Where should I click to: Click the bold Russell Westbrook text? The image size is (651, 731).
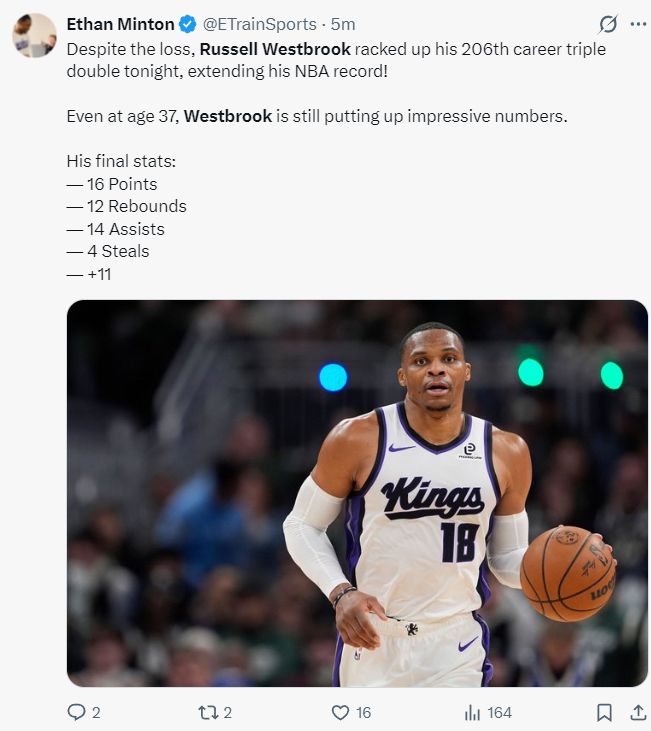coord(275,49)
